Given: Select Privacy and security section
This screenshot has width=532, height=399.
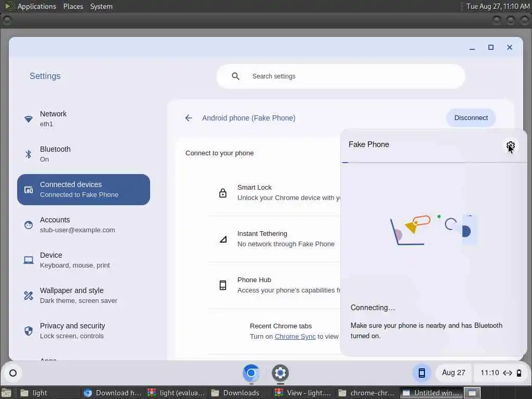Looking at the screenshot, I should pyautogui.click(x=84, y=331).
